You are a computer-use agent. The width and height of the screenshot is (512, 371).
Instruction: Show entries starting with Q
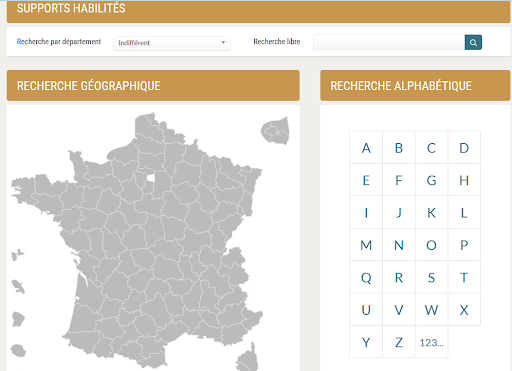click(x=366, y=277)
